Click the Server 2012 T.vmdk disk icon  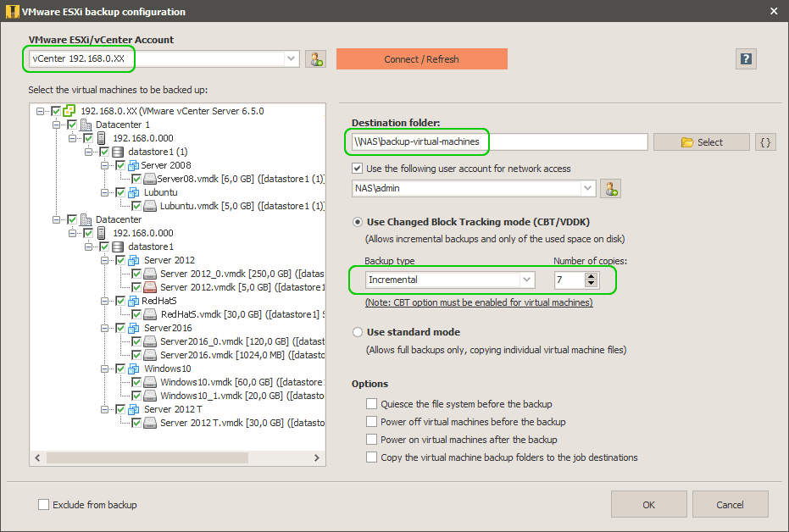(x=149, y=423)
